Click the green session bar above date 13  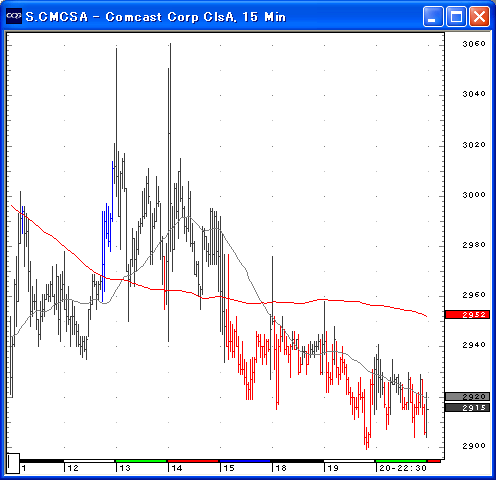pos(141,461)
